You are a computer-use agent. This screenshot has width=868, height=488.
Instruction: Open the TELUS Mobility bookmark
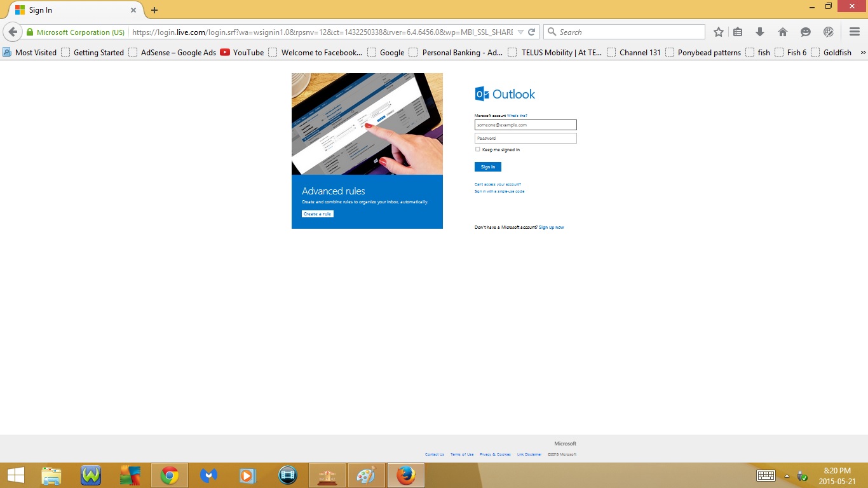555,53
